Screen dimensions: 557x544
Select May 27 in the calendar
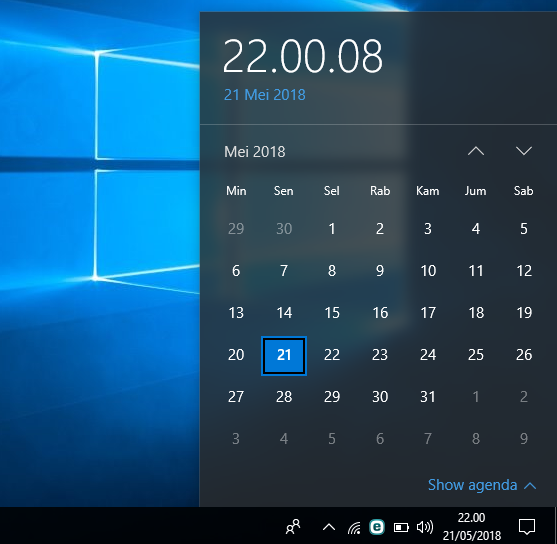(236, 397)
